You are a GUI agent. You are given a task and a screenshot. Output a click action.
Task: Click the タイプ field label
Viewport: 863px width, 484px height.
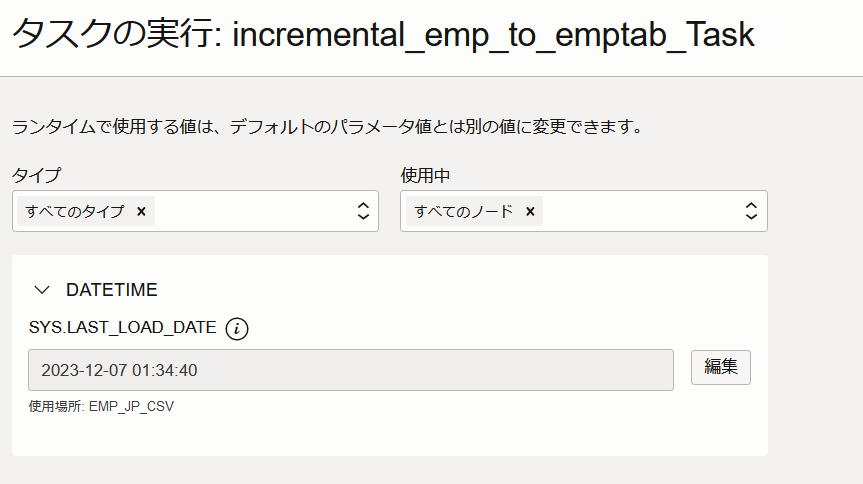click(37, 175)
